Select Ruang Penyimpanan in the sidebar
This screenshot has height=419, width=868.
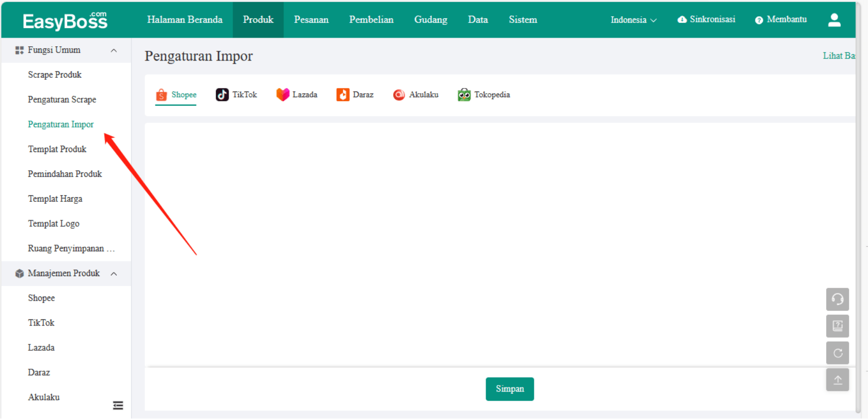coord(71,249)
